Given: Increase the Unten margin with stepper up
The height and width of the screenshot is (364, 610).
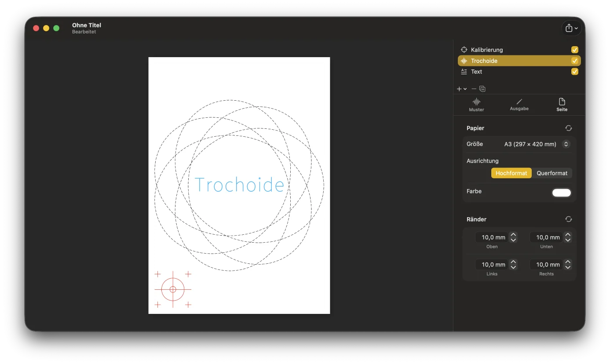Looking at the screenshot, I should pos(568,235).
